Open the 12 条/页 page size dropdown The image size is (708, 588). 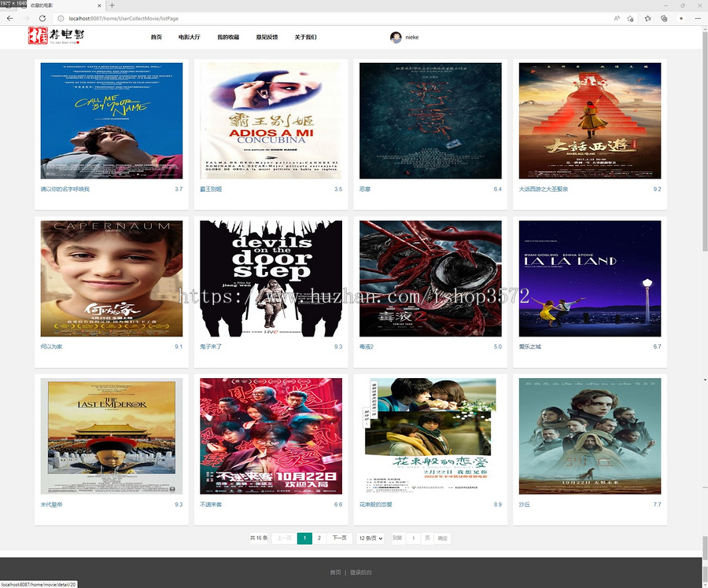(x=371, y=538)
